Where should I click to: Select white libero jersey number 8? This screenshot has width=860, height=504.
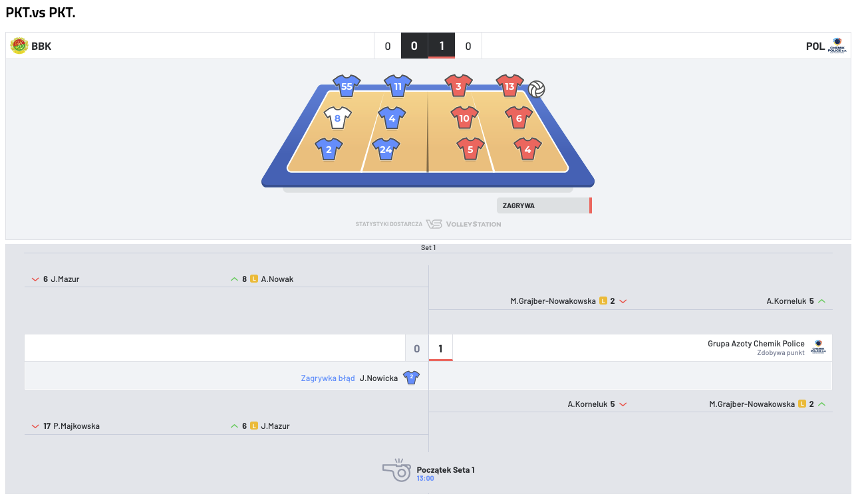(338, 118)
